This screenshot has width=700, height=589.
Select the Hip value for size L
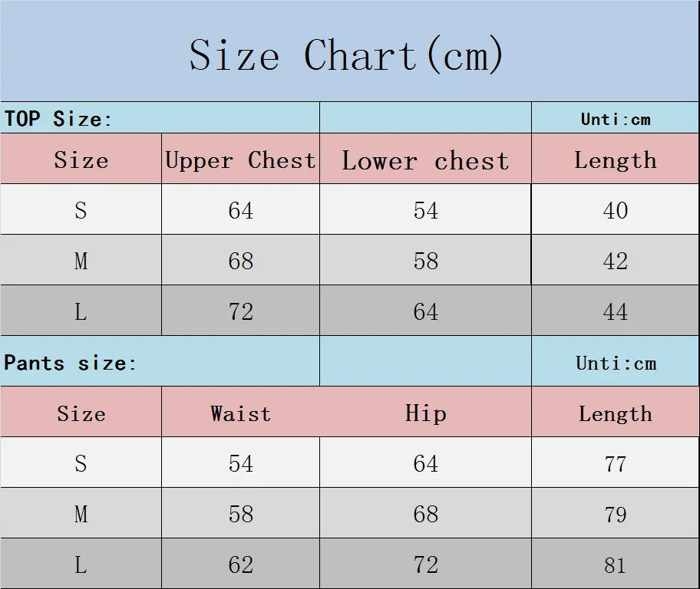coord(425,564)
